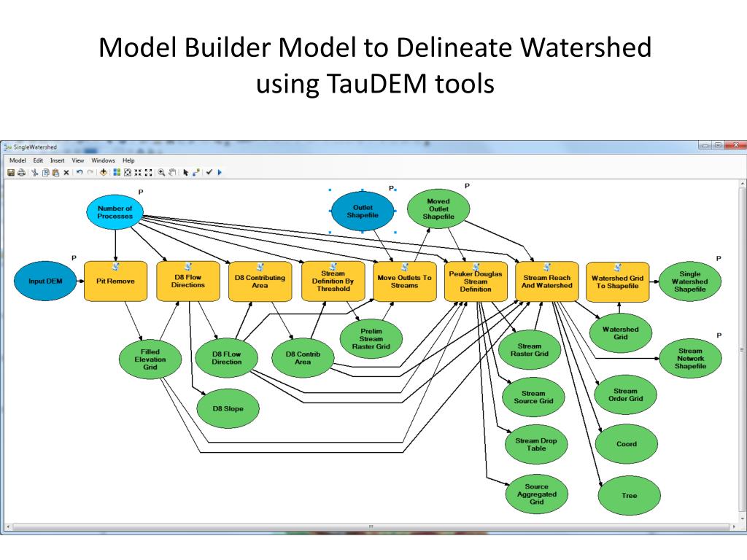Select the Stream Network Shapefile output
This screenshot has height=560, width=747.
pyautogui.click(x=690, y=359)
